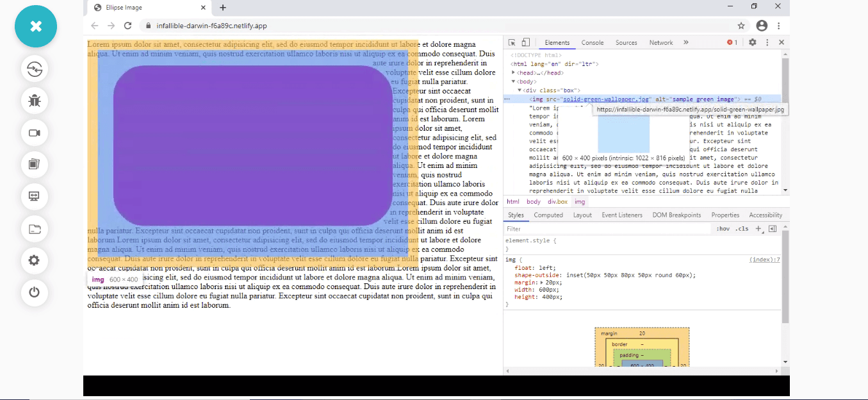Expand the margin shorthand property arrow
The image size is (868, 400).
[543, 282]
